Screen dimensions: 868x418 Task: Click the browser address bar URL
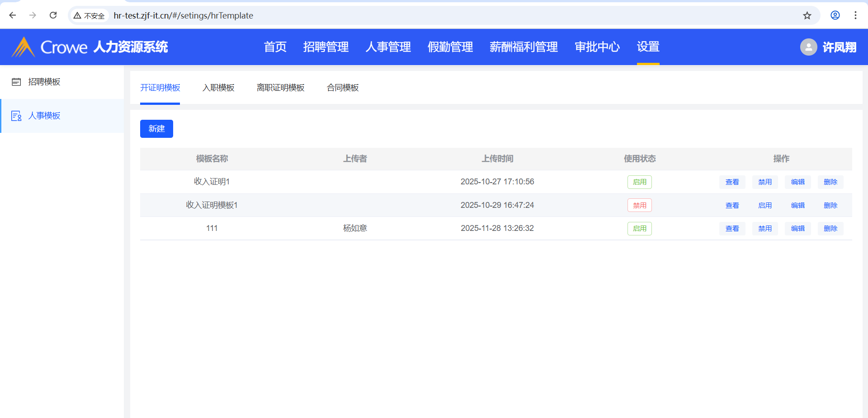click(183, 15)
